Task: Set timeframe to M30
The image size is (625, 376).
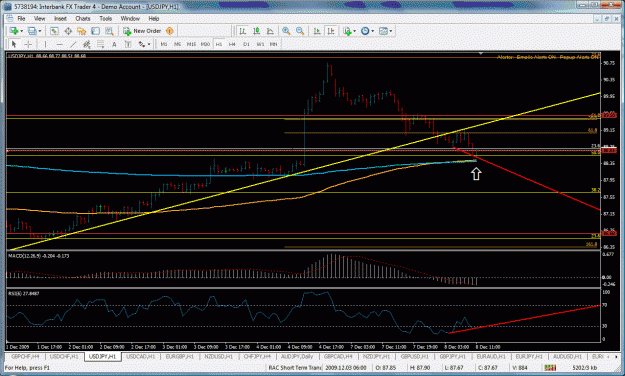Action: click(x=205, y=44)
